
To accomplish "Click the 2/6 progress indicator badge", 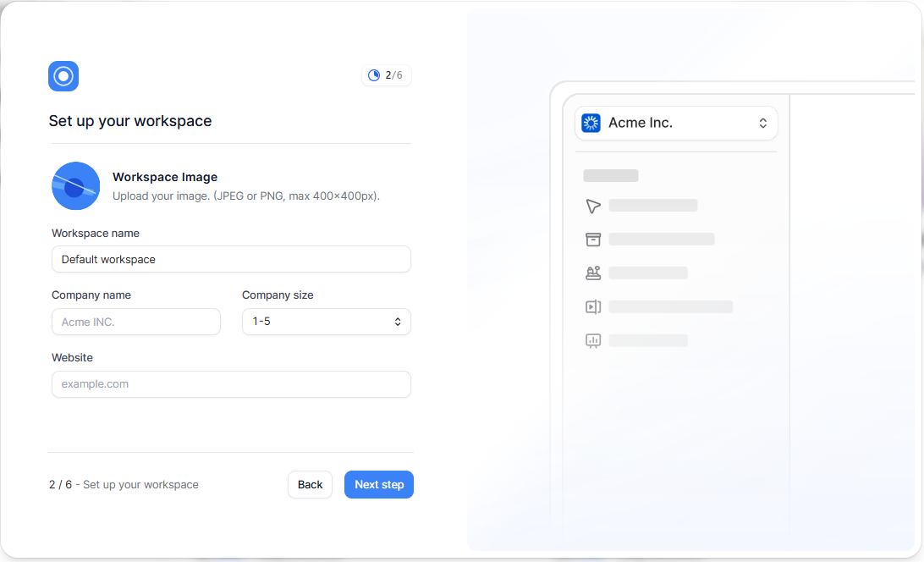I will (x=386, y=75).
